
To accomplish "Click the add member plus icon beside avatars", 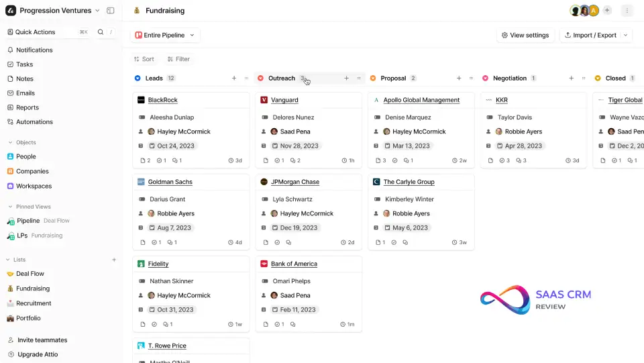I will tap(607, 11).
